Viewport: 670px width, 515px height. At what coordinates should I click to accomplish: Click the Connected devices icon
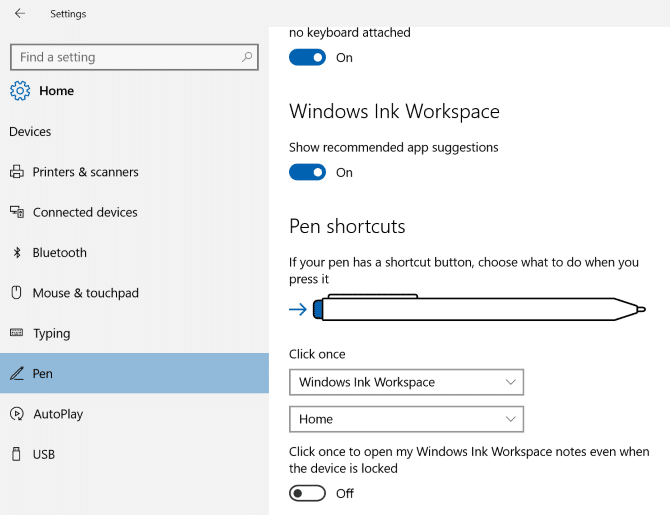pos(17,212)
